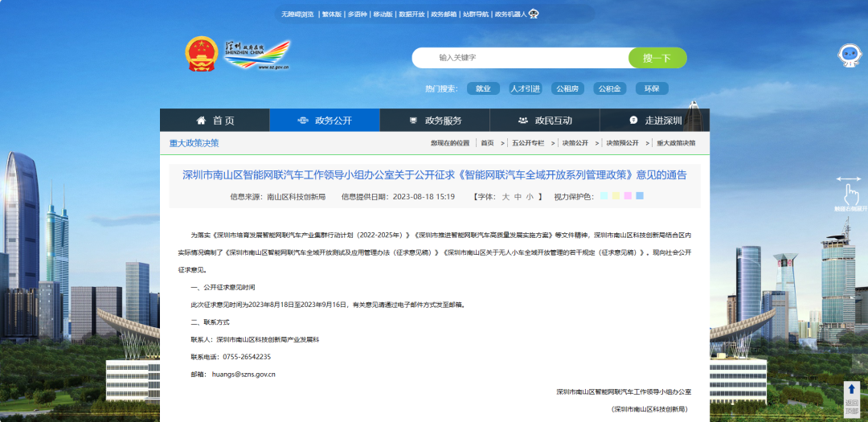The width and height of the screenshot is (868, 422).
Task: Choose the light cyan eye-protection color
Action: tap(604, 196)
